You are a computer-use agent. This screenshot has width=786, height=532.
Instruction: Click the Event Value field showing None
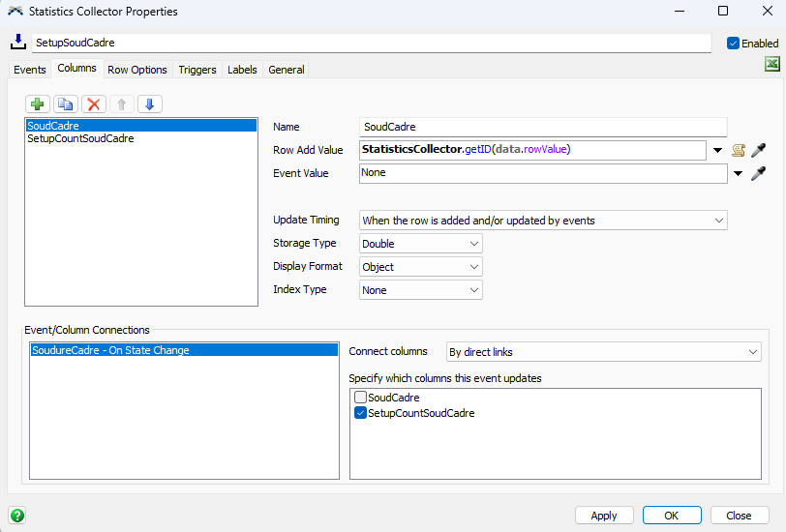543,173
